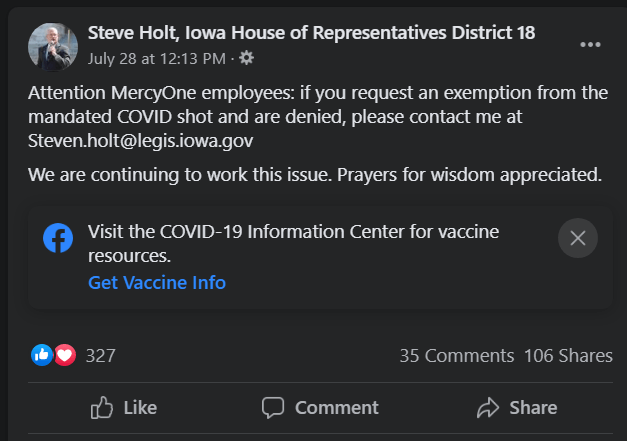Click the blue Like reaction icon
This screenshot has width=627, height=441.
(42, 355)
